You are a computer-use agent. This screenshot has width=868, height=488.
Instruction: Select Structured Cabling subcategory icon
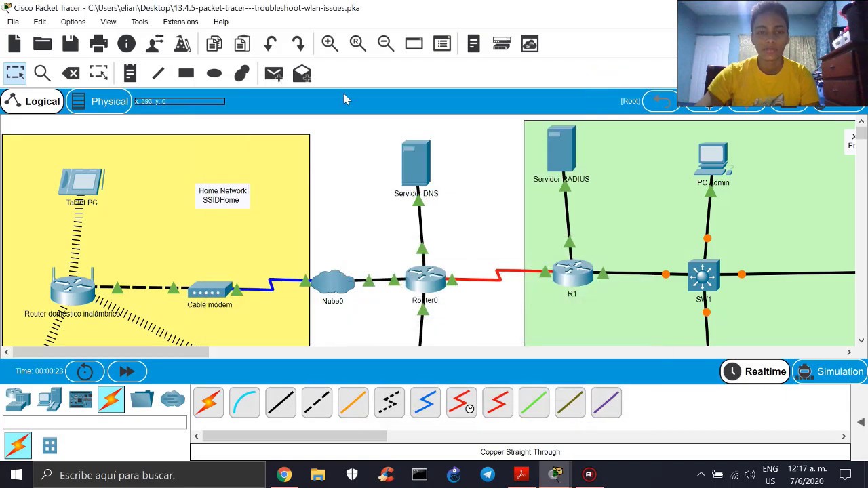point(50,445)
